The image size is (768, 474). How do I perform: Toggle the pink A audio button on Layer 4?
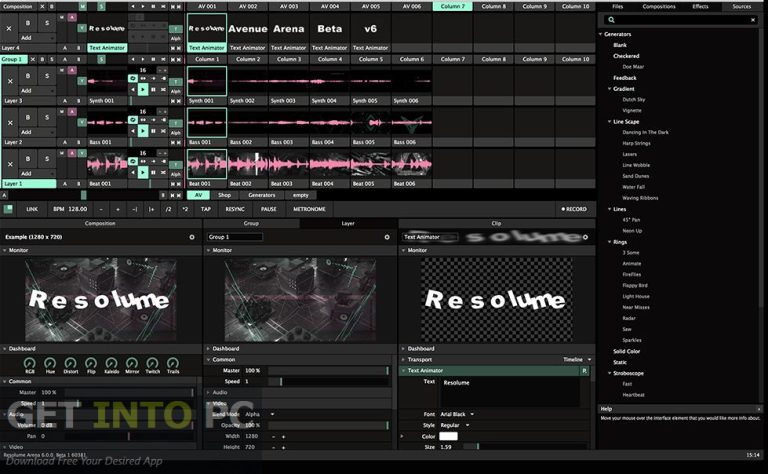tap(72, 17)
